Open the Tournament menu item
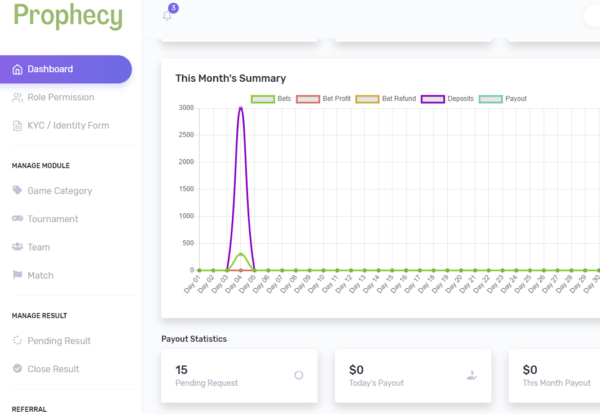 click(52, 218)
